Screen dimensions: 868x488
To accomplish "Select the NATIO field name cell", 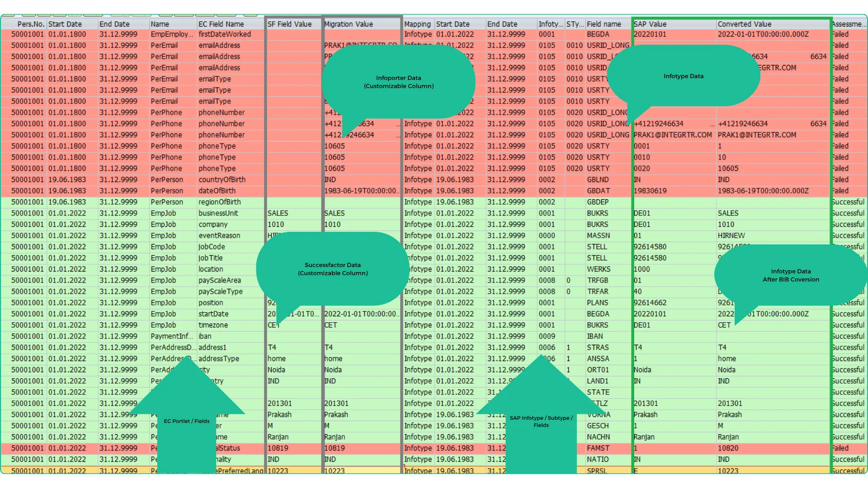I will point(608,460).
